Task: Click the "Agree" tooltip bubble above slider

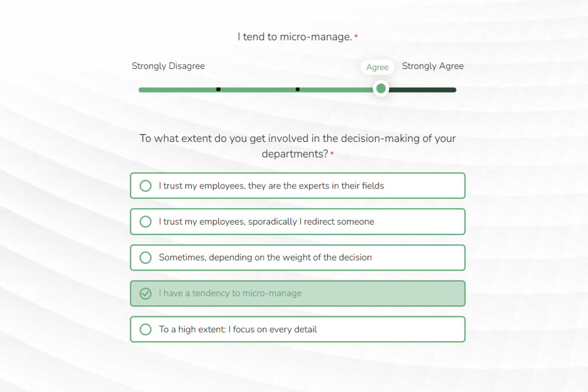Action: (x=377, y=67)
